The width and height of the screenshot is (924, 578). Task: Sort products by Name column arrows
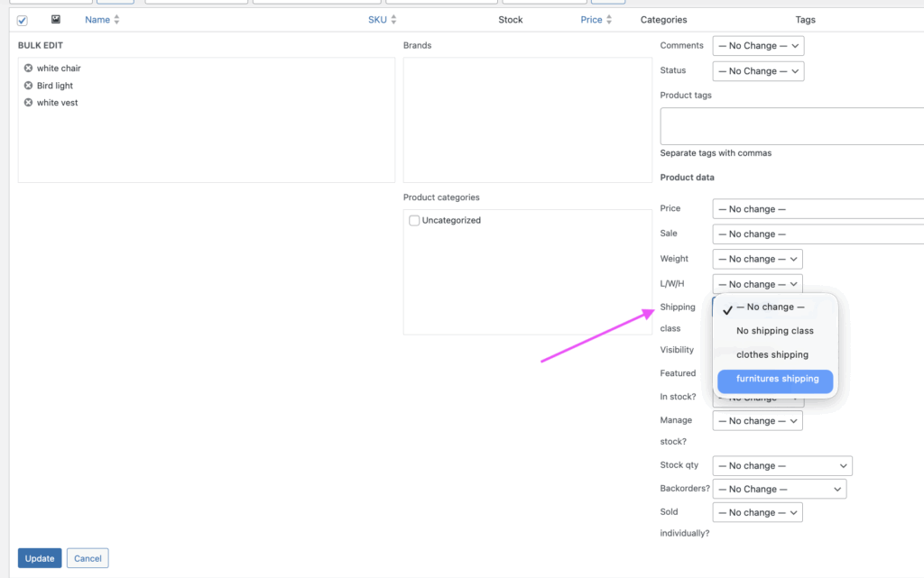(x=116, y=20)
